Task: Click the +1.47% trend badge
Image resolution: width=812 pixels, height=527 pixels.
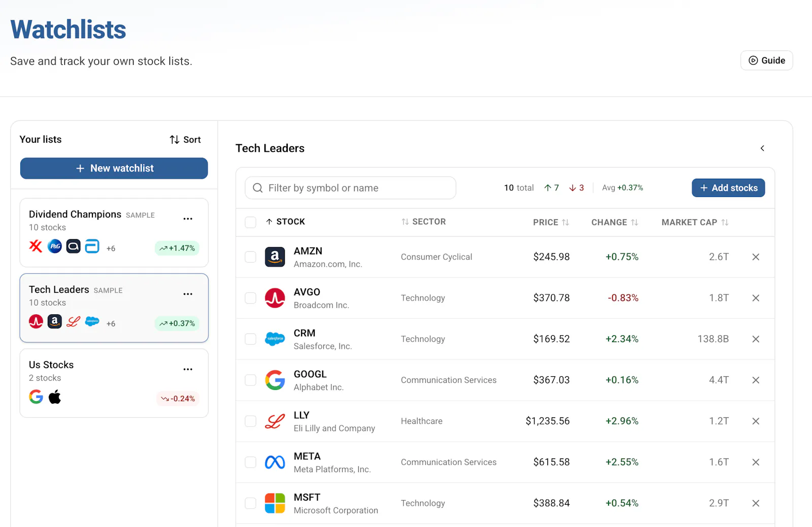Action: 177,248
